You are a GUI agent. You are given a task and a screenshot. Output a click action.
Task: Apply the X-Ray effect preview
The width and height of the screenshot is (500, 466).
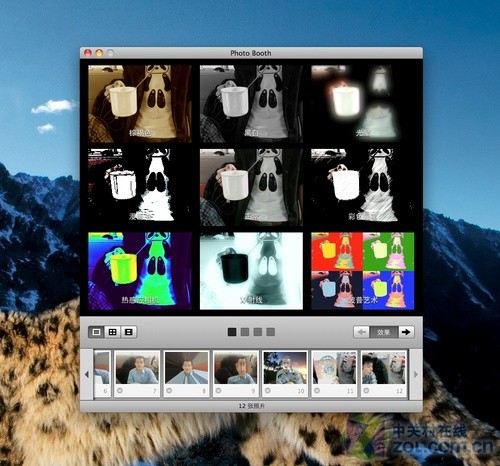pyautogui.click(x=251, y=271)
